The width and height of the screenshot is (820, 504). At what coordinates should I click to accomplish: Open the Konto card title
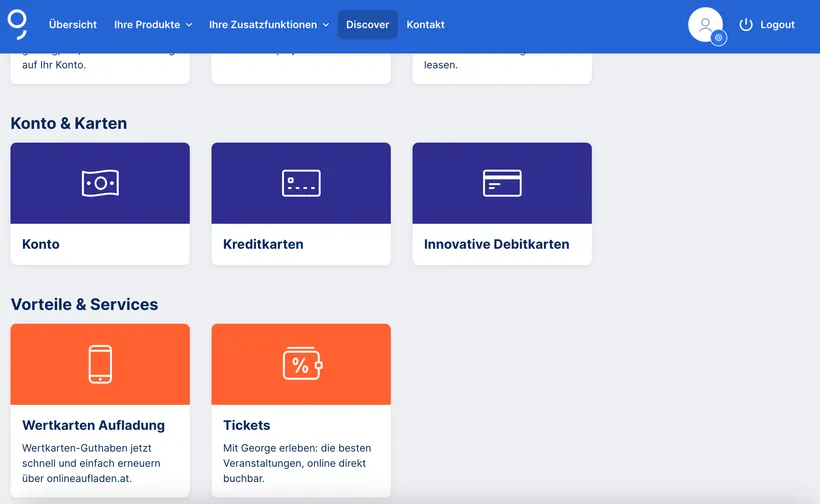pos(41,244)
